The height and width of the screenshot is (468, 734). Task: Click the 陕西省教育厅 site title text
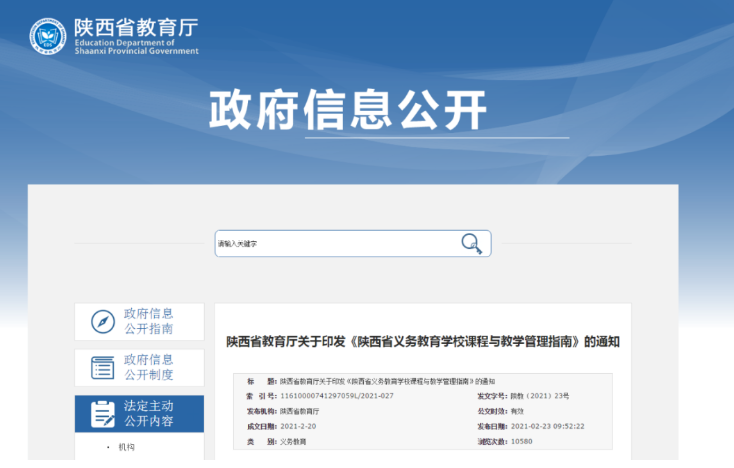(x=136, y=27)
